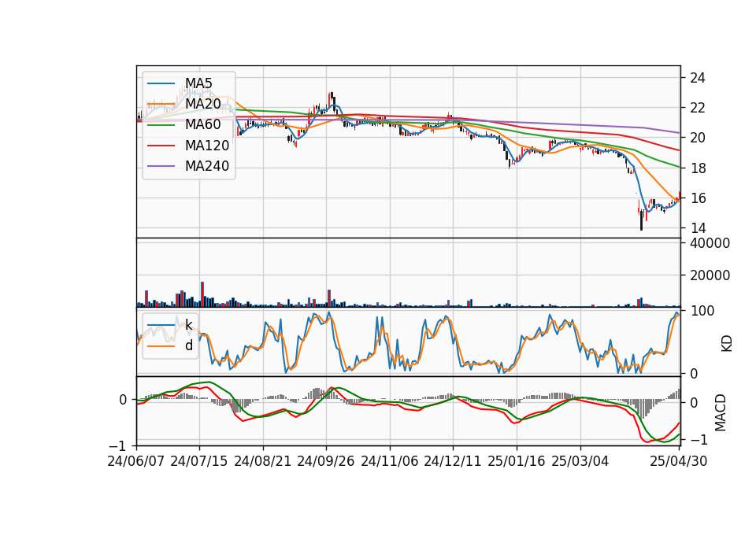
Task: Click the MA60 legend label
Action: click(x=202, y=125)
